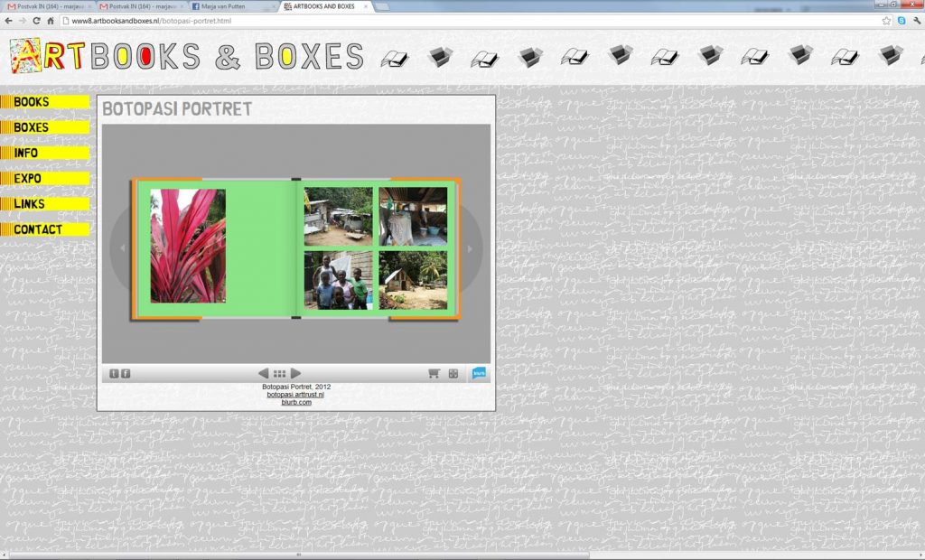Switch to the second Postvak IN Gmail tab

pos(142,6)
